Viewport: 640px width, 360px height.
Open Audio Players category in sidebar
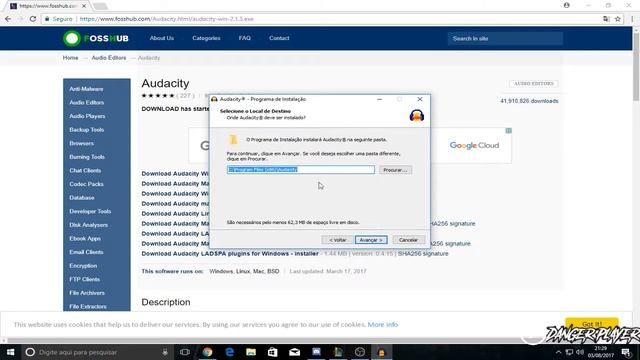87,116
